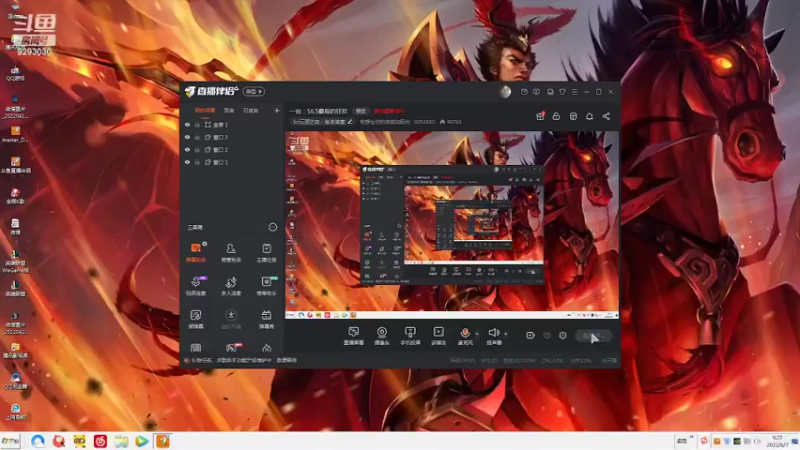Add a 多媒体 media source
This screenshot has width=800, height=450.
pos(438,336)
